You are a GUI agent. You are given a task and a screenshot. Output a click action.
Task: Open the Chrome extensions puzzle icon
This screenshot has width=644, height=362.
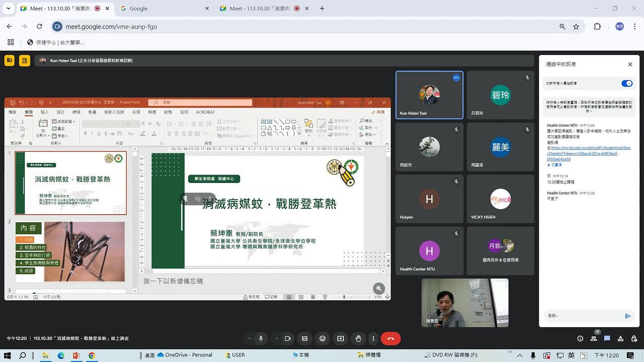click(x=597, y=27)
